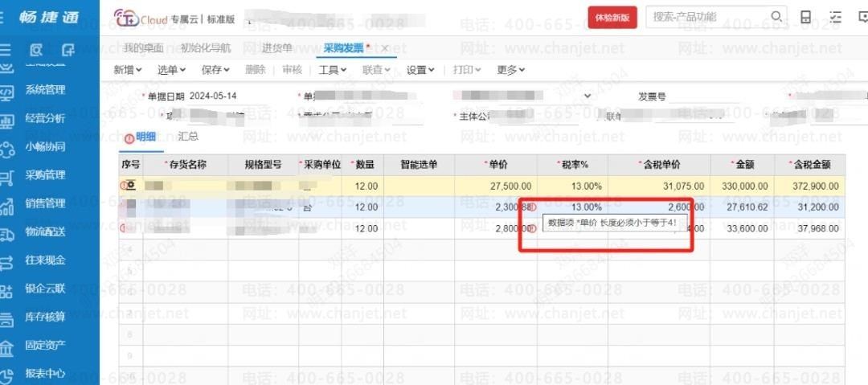Click the 含税单价 column header

(x=659, y=165)
